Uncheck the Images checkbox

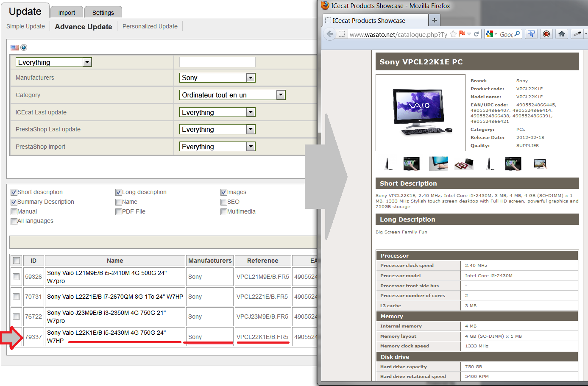tap(223, 192)
